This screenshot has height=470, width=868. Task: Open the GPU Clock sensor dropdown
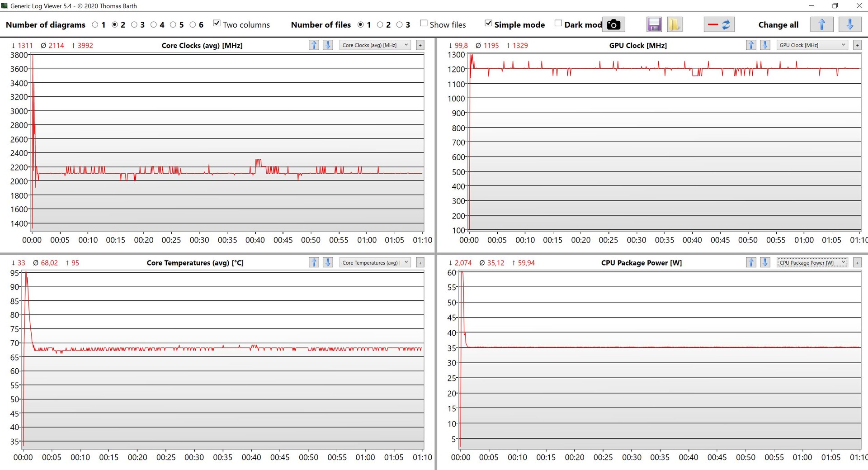pyautogui.click(x=812, y=45)
